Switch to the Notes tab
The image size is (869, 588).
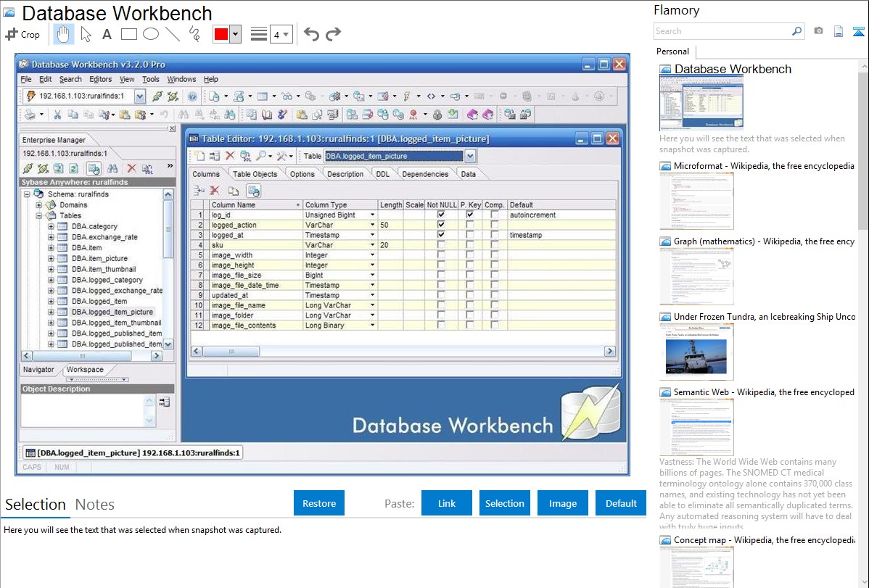click(x=95, y=505)
